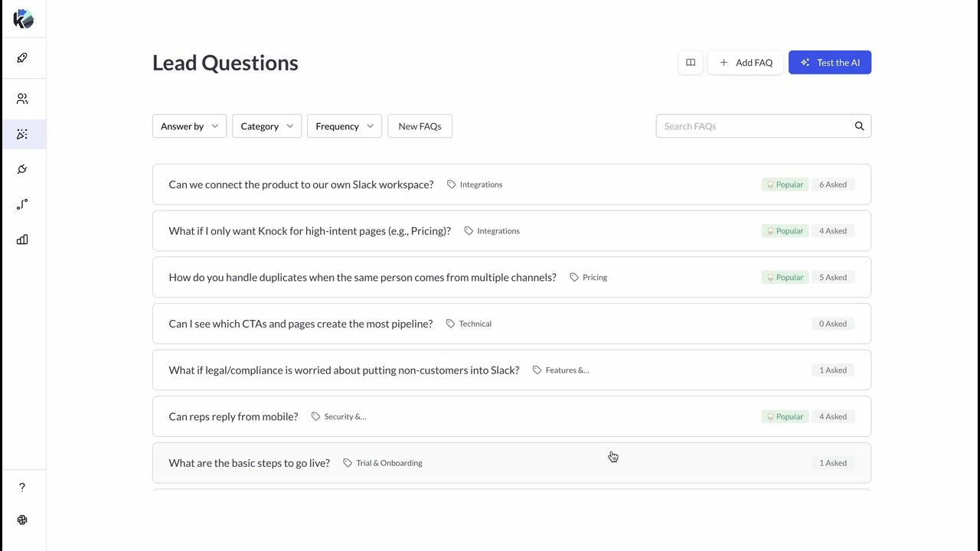Viewport: 980px width, 551px height.
Task: Open the book documentation icon button
Action: pyautogui.click(x=690, y=63)
